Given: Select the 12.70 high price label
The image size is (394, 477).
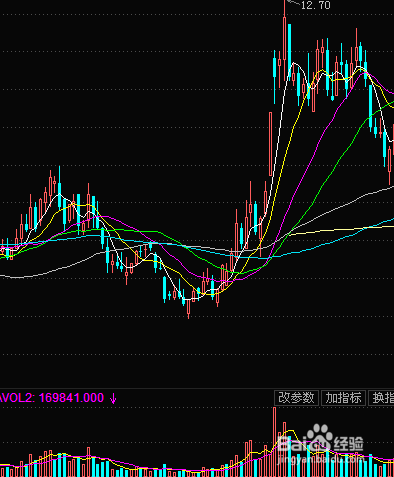Looking at the screenshot, I should pos(315,5).
